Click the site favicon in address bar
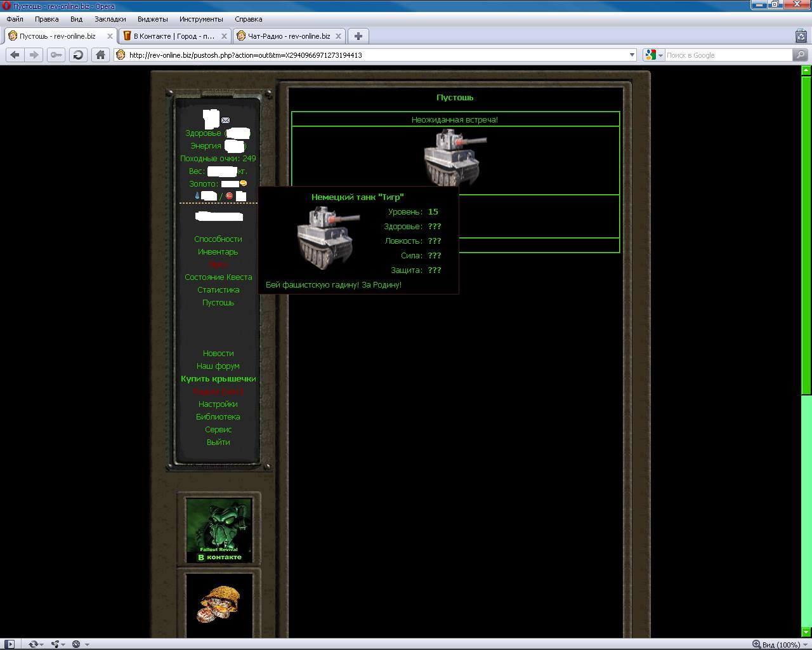The image size is (812, 650). tap(121, 55)
